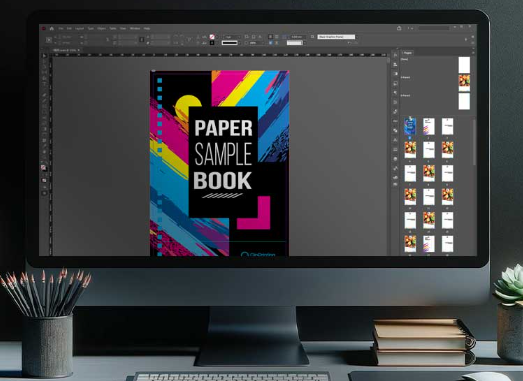Select the page 2 thumbnail
Viewport: 523px width, 381px height.
(x=429, y=126)
